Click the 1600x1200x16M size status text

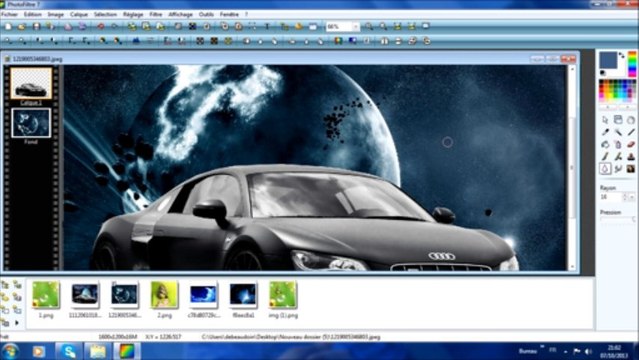point(117,337)
